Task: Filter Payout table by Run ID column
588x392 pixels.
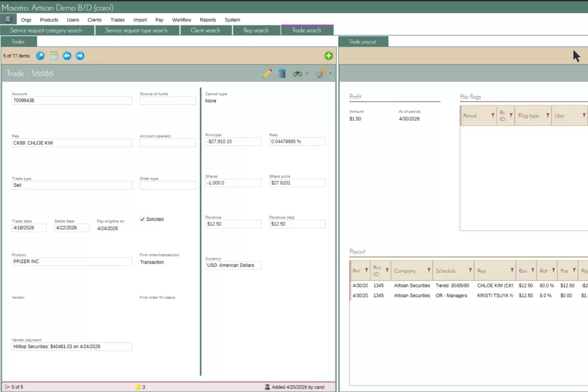Action: click(x=387, y=270)
